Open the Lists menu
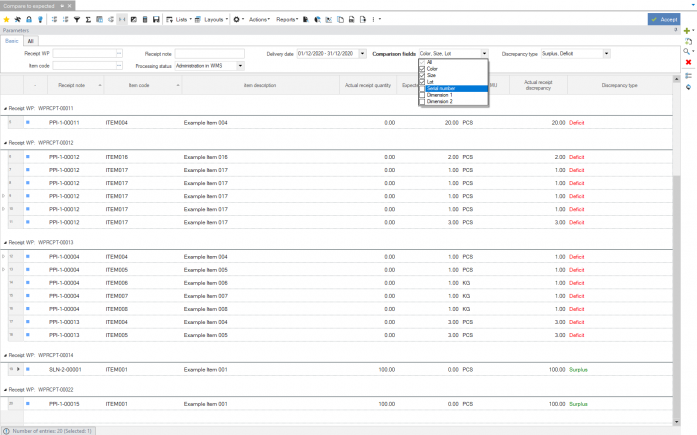The width and height of the screenshot is (697, 435). (179, 20)
